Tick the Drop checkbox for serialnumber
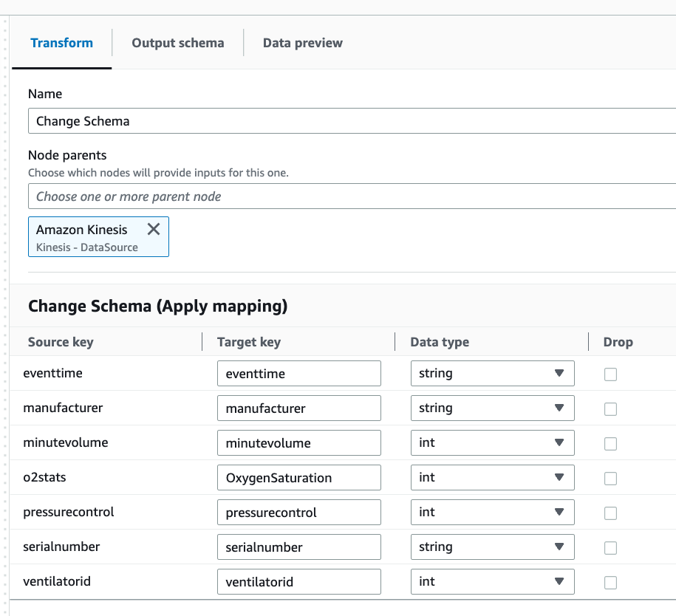The width and height of the screenshot is (676, 616). coord(610,548)
